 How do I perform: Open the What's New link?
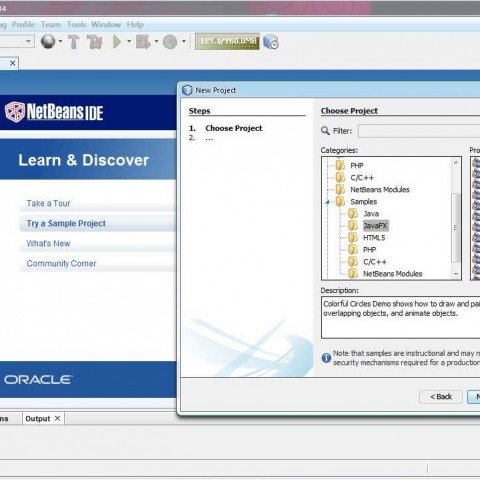tap(48, 243)
